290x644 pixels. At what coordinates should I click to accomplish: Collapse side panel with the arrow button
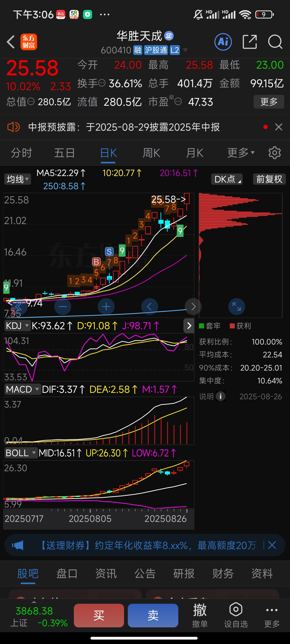tap(189, 326)
